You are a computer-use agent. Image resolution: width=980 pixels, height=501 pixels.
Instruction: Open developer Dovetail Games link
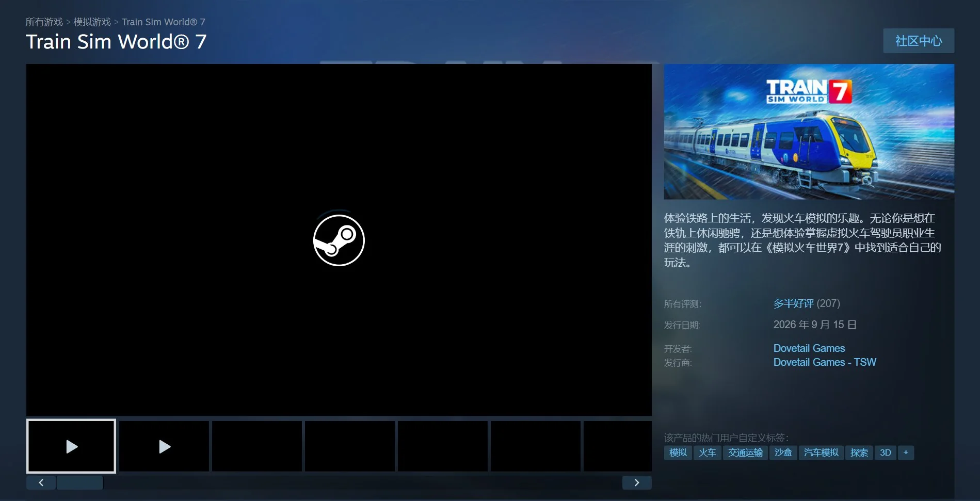(809, 348)
